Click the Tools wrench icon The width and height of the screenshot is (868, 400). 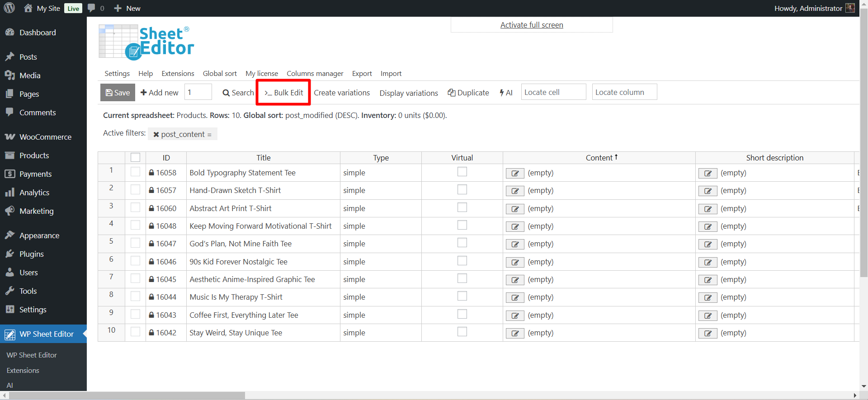(x=9, y=291)
